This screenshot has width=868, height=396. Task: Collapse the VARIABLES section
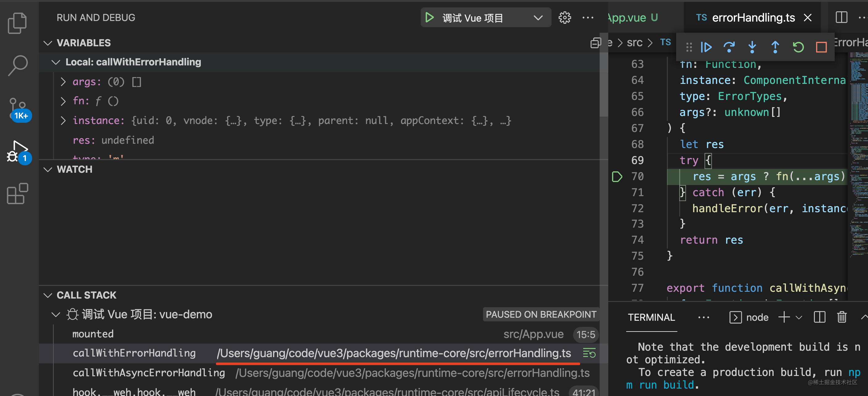48,43
